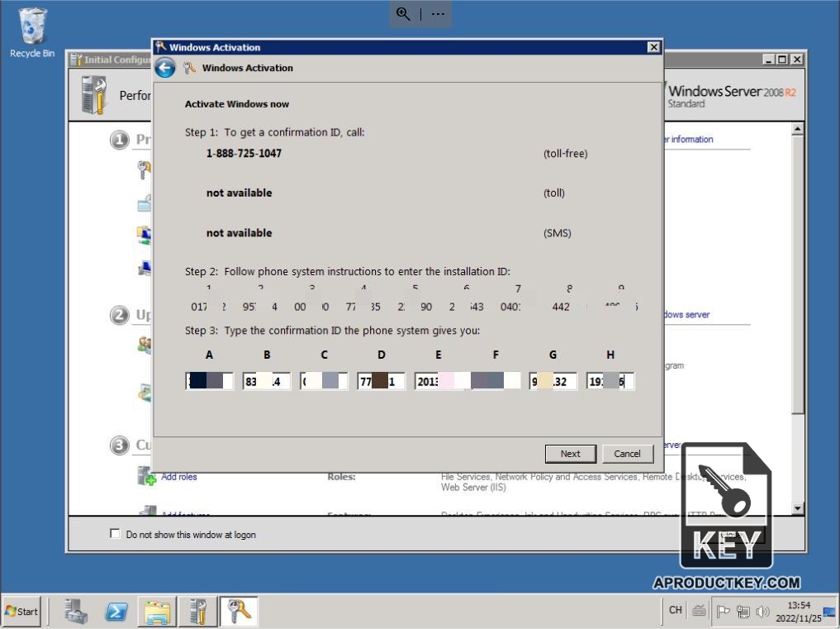Viewport: 840px width, 629px height.
Task: Open Windows Explorer from taskbar
Action: [157, 612]
